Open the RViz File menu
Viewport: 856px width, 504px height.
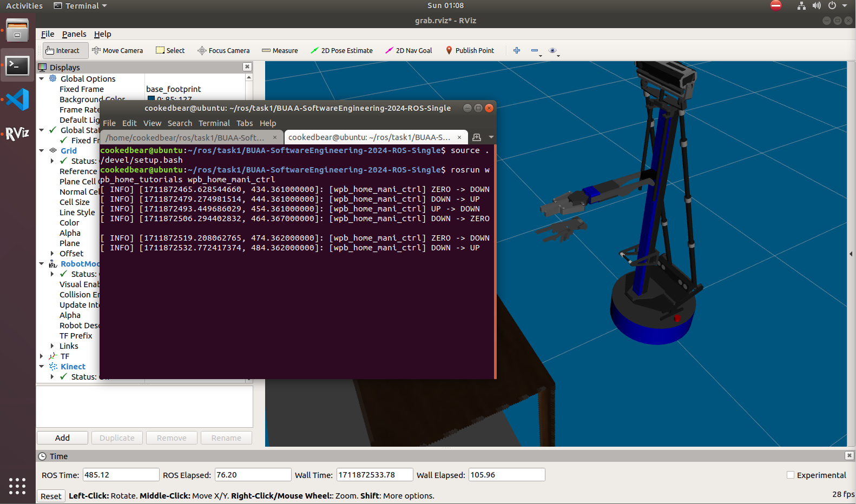click(48, 34)
